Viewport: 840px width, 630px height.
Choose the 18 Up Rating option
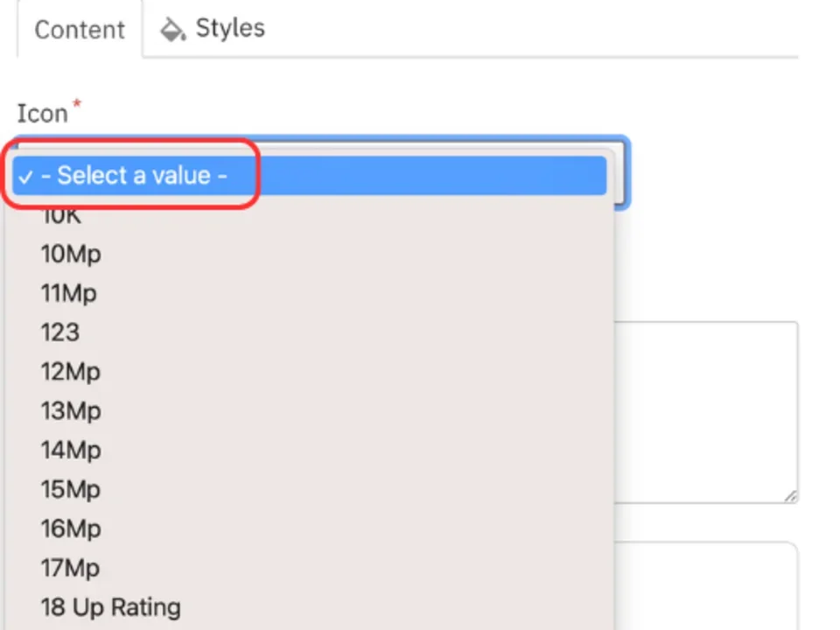[110, 606]
